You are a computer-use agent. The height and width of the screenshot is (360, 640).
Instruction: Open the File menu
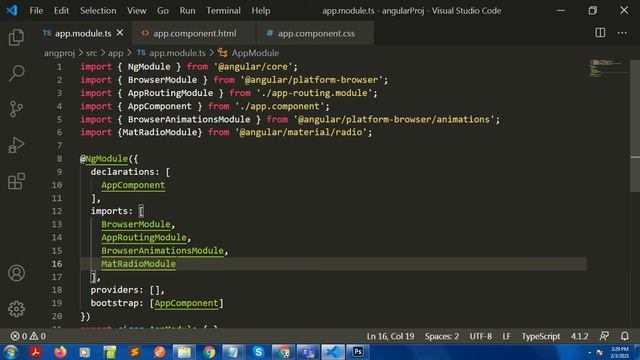(x=36, y=11)
